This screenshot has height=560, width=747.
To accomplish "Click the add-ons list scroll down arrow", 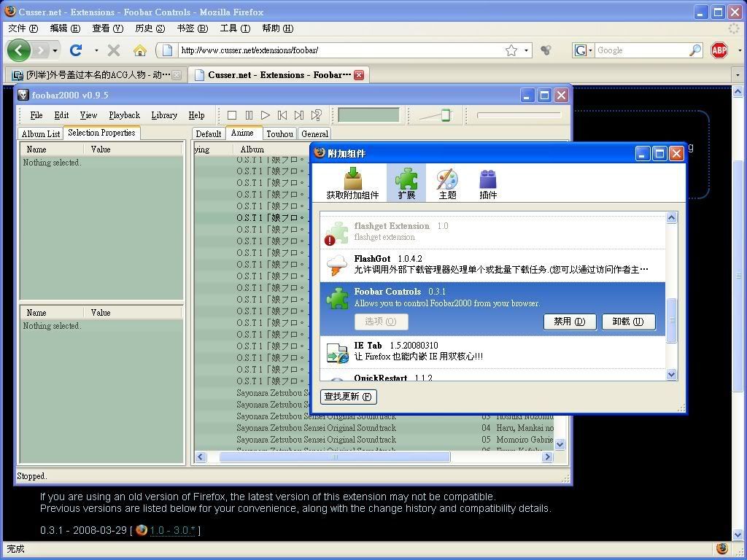I will click(x=671, y=375).
